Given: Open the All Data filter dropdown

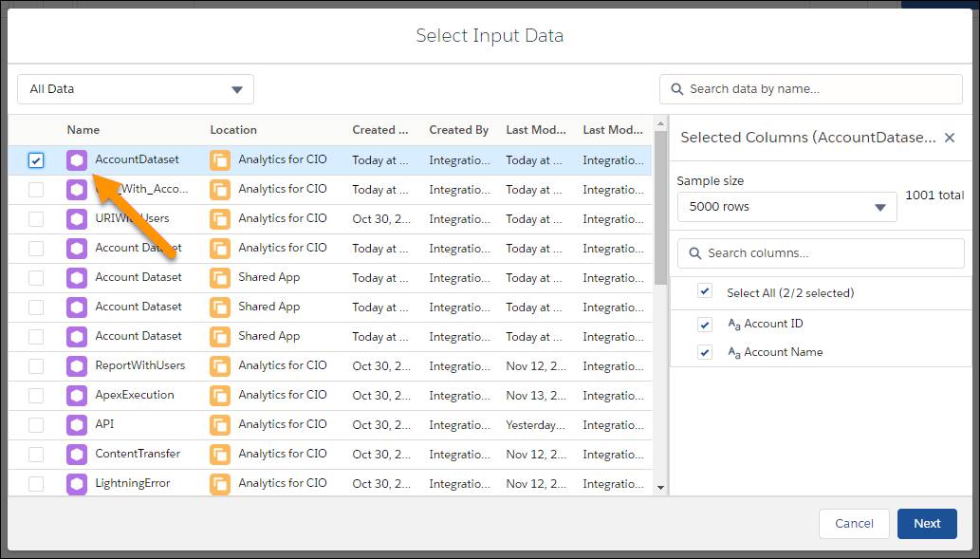Looking at the screenshot, I should coord(136,89).
